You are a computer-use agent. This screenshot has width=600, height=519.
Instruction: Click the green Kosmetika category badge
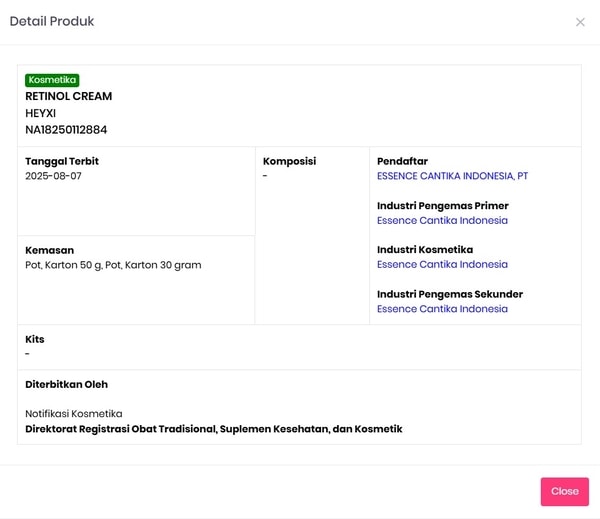click(52, 80)
